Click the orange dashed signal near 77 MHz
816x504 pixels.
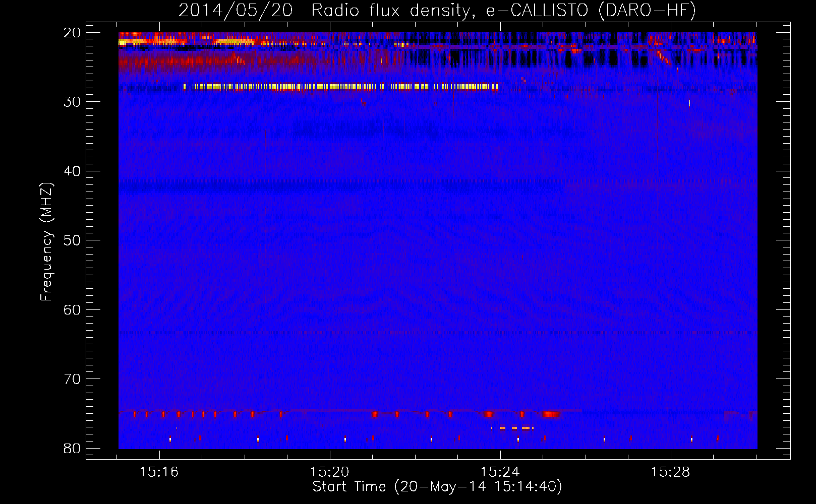tap(512, 428)
